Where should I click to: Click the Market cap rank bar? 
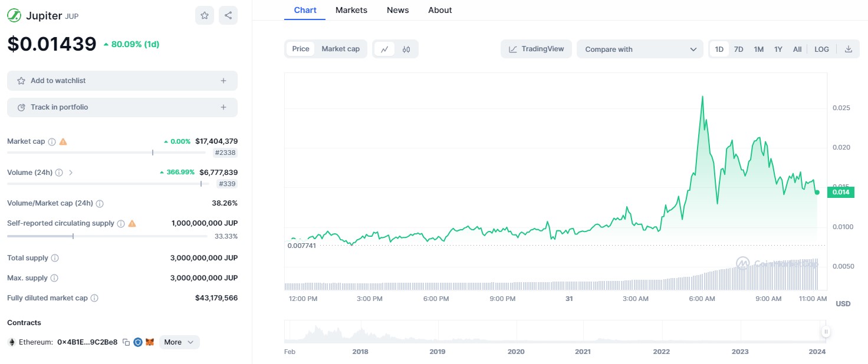107,153
